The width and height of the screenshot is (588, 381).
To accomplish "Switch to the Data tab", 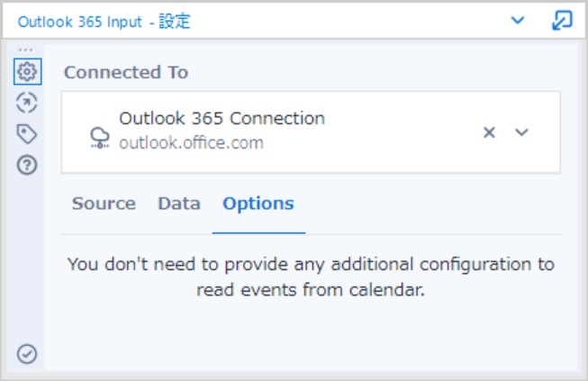I will 179,204.
